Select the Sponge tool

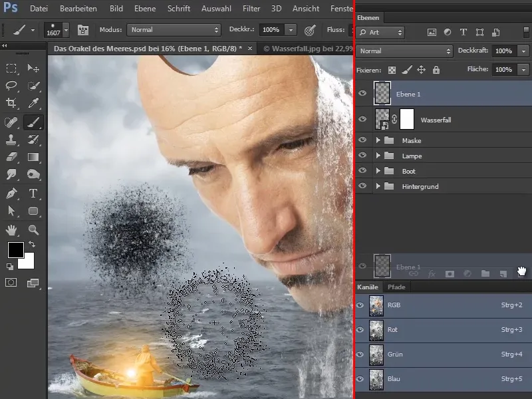33,174
